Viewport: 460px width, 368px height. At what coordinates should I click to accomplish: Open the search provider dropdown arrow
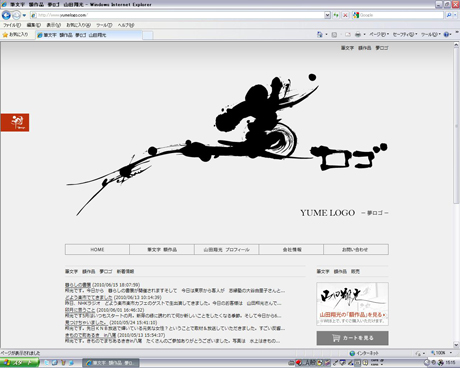click(455, 15)
